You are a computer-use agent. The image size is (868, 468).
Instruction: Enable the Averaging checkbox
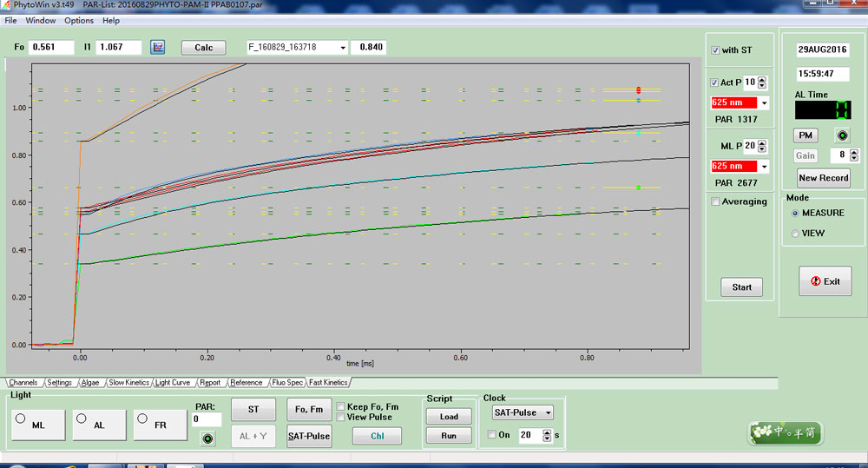click(715, 201)
